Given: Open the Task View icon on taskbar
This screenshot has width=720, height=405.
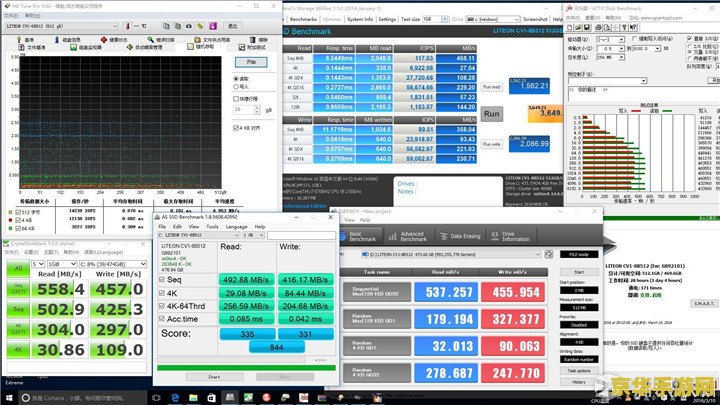Looking at the screenshot, I should coord(156,398).
